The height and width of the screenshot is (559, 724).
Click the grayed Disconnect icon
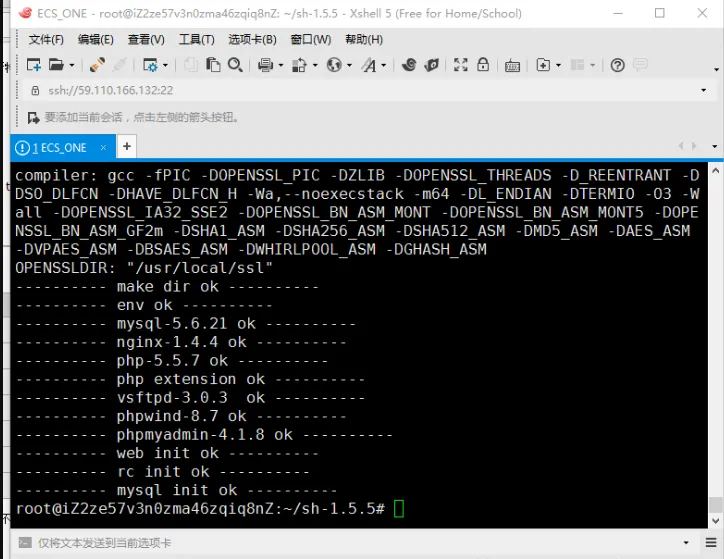[119, 65]
